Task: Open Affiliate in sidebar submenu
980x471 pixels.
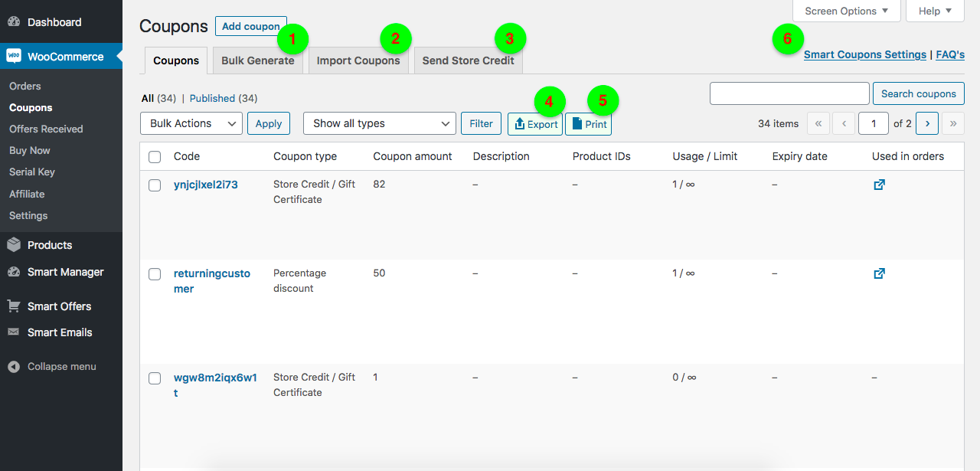Action: [27, 195]
